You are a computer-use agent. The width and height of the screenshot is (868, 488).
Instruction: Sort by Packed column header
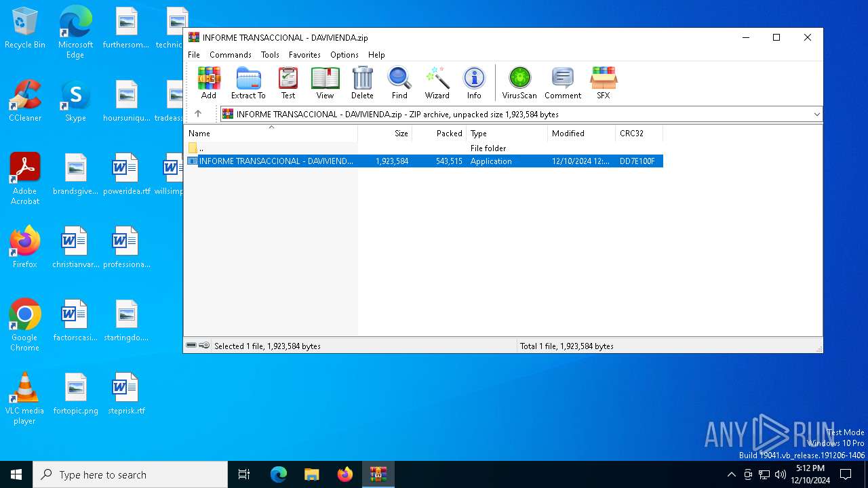click(439, 134)
